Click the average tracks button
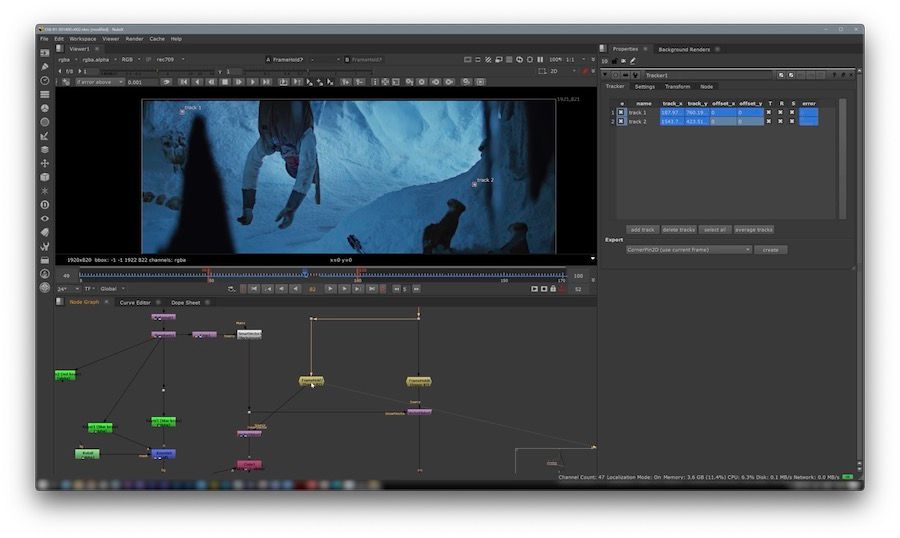Screen dimensions: 900x538 click(x=754, y=230)
